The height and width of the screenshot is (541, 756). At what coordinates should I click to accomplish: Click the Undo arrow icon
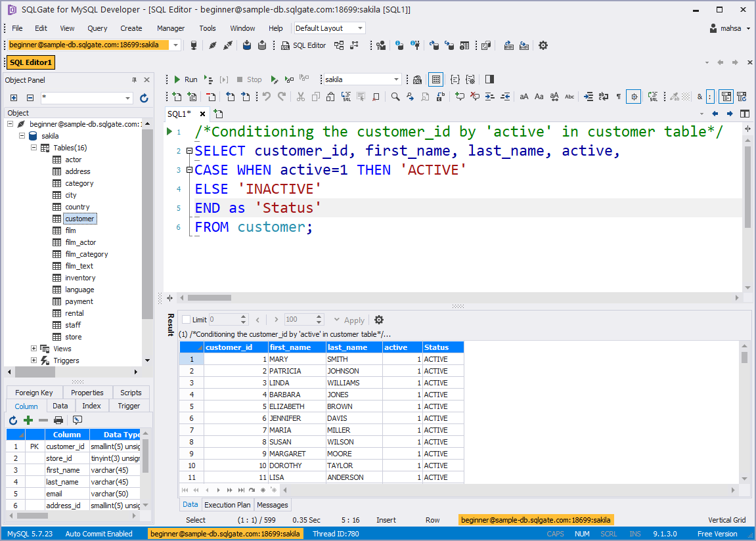[267, 97]
